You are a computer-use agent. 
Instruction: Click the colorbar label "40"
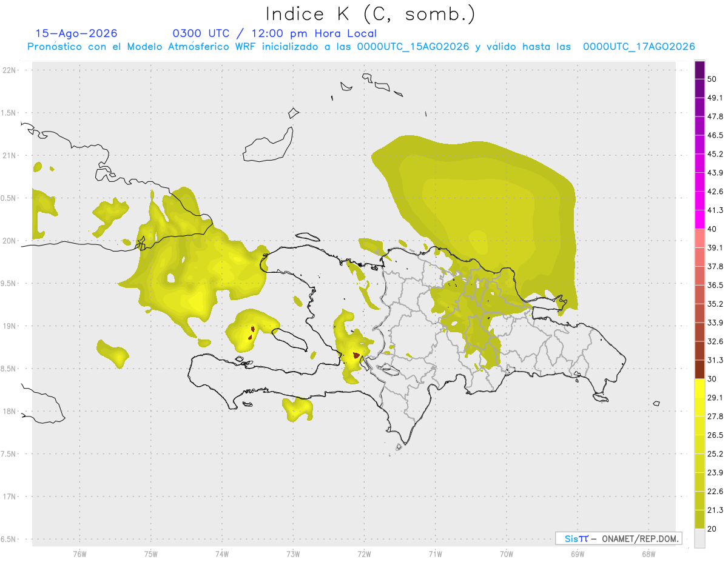tap(713, 229)
